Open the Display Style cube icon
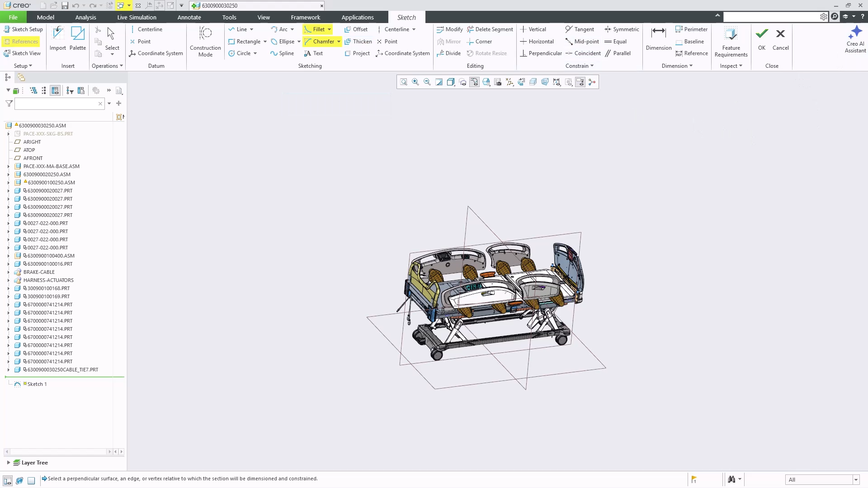868x488 pixels. tap(451, 82)
